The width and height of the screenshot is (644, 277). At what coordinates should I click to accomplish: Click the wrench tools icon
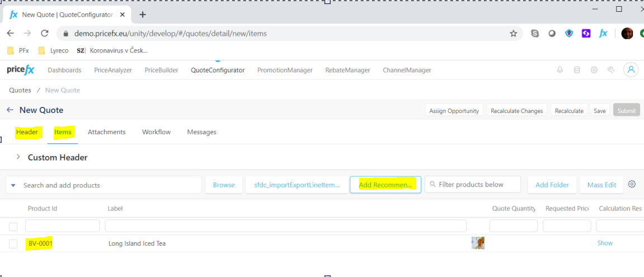point(611,70)
